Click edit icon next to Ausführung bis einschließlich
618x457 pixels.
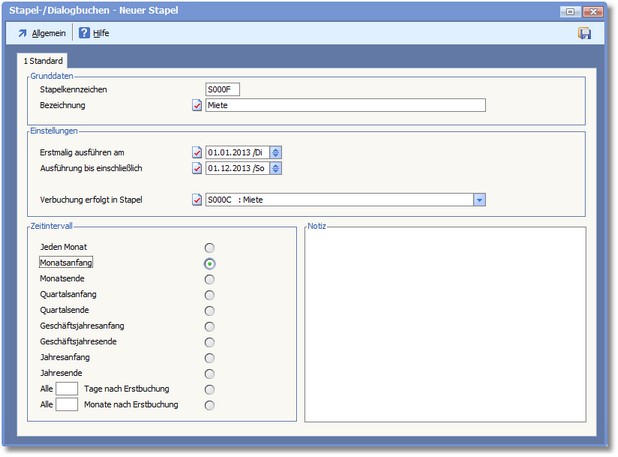coord(197,168)
